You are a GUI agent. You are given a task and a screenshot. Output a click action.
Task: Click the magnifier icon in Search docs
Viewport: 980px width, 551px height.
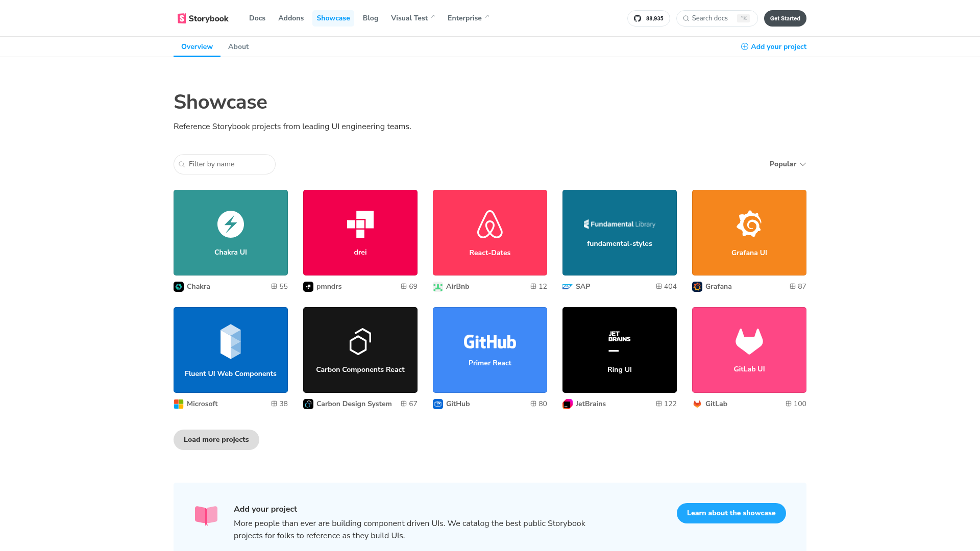pyautogui.click(x=686, y=18)
